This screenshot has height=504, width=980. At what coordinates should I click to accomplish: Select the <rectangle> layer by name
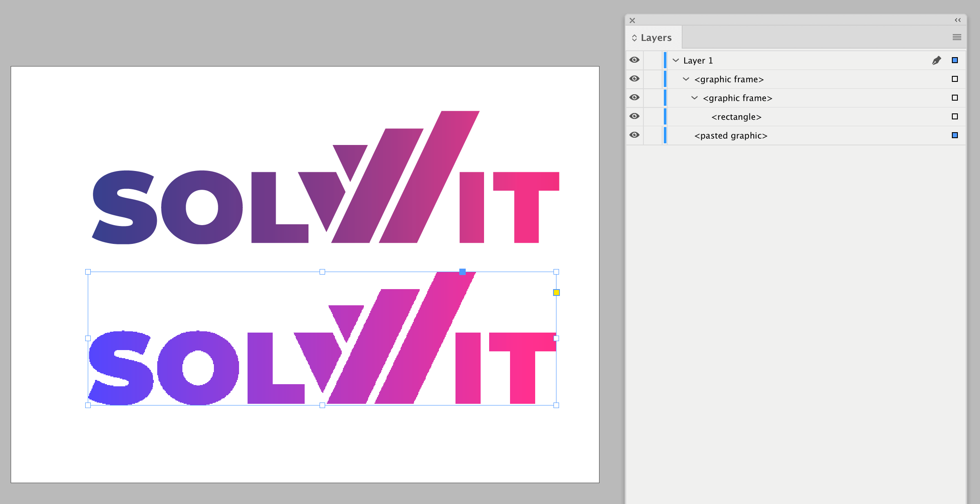point(736,116)
